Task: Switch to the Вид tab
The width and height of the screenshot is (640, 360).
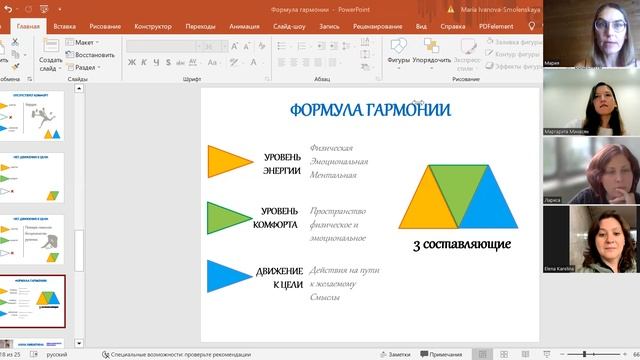Action: pos(421,27)
